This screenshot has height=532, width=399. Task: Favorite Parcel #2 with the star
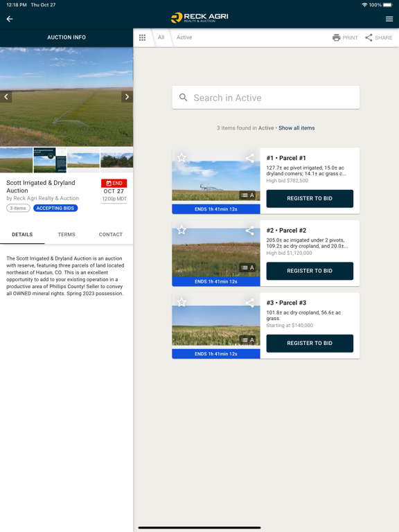[x=181, y=230]
